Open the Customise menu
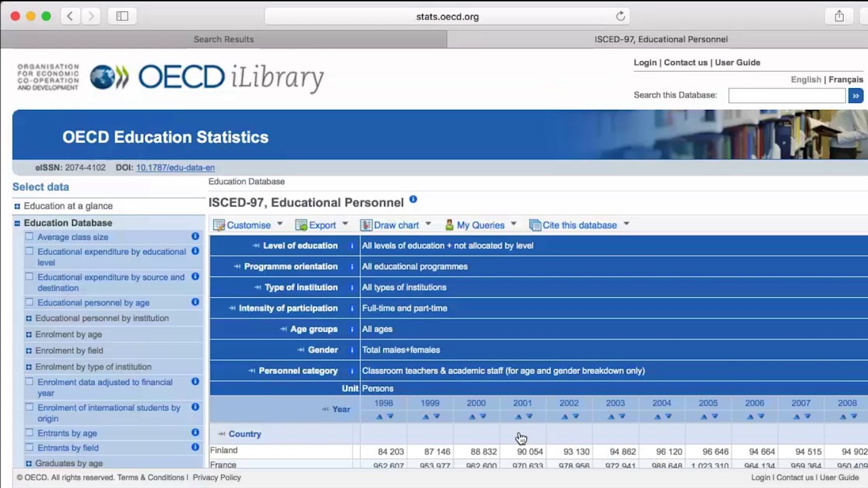The image size is (868, 488). click(248, 225)
